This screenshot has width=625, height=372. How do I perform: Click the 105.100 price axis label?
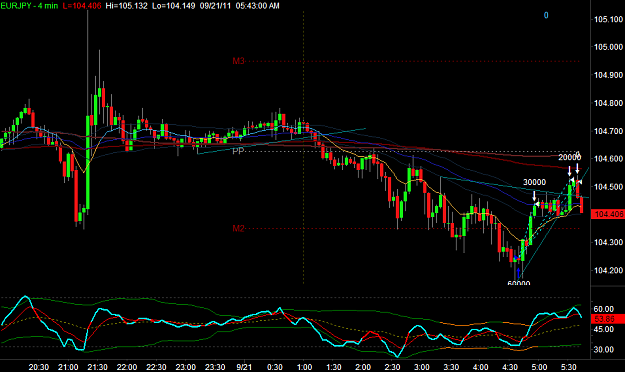point(609,19)
